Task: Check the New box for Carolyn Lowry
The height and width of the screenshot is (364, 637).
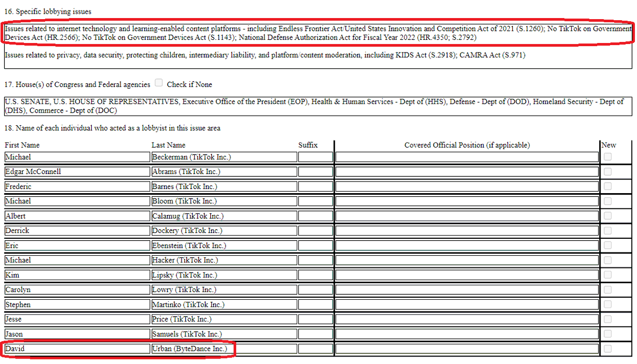Action: point(607,290)
